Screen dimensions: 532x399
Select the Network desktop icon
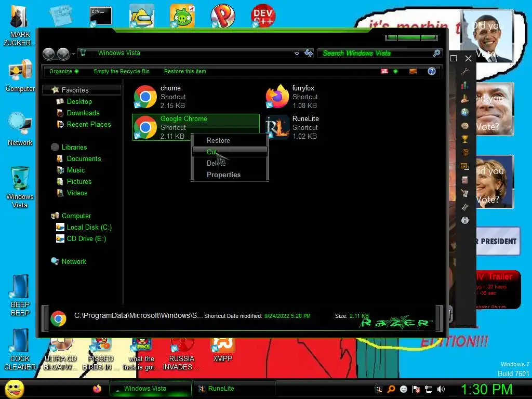[20, 129]
